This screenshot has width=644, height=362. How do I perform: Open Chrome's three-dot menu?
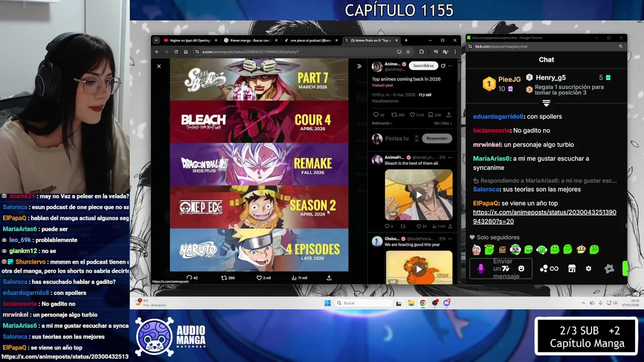coord(455,52)
